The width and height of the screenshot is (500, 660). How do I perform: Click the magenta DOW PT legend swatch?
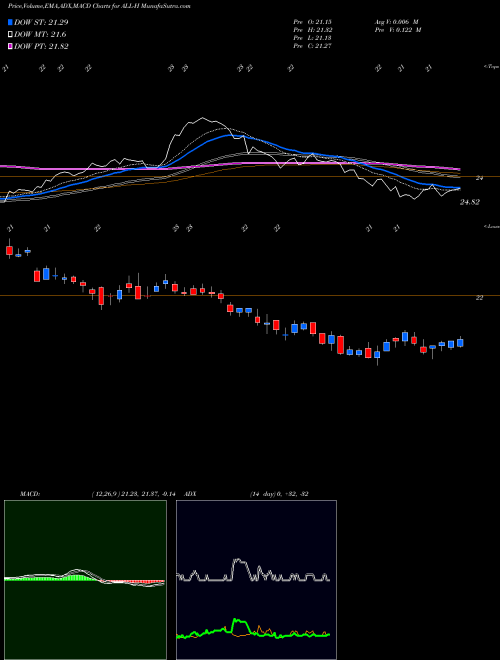tap(10, 46)
